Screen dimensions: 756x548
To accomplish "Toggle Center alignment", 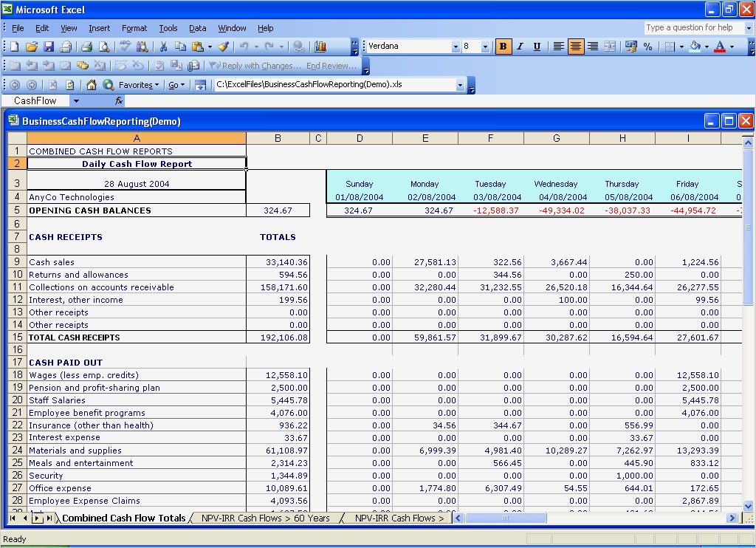I will [576, 47].
